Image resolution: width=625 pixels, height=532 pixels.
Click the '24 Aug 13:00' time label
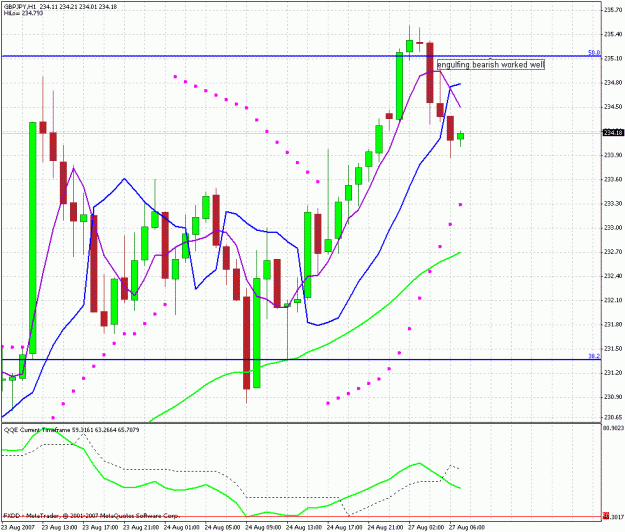(x=304, y=528)
